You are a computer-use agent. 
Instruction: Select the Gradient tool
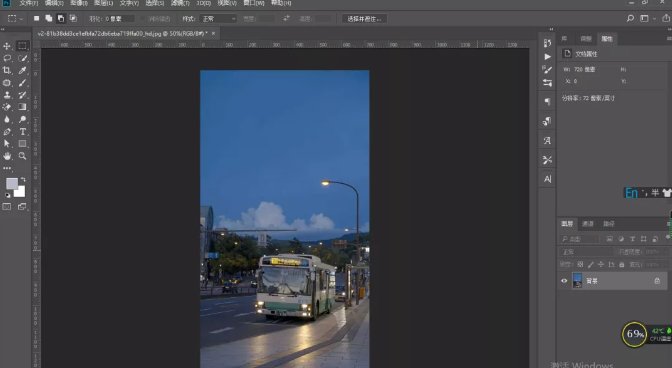click(x=23, y=107)
